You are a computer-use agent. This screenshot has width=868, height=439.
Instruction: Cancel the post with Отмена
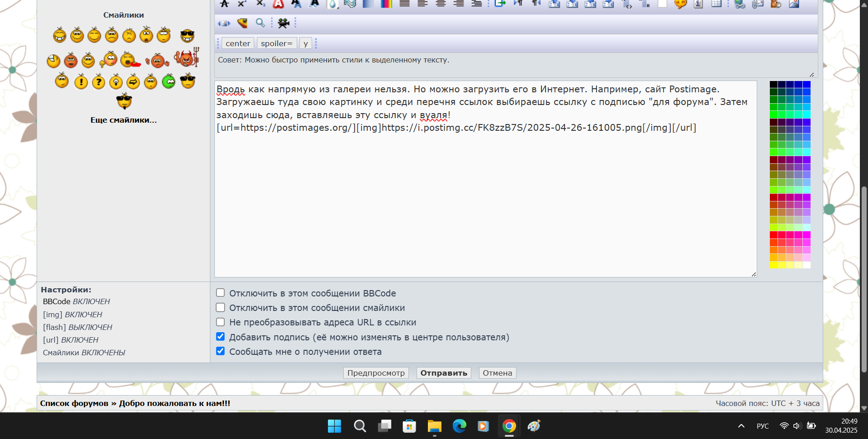tap(498, 373)
